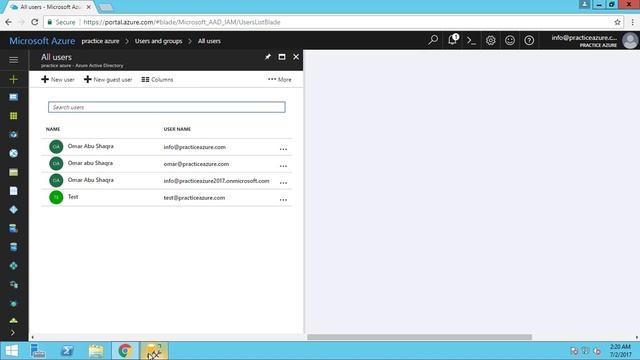This screenshot has width=640, height=360.
Task: Open the help question mark icon
Action: pyautogui.click(x=529, y=40)
